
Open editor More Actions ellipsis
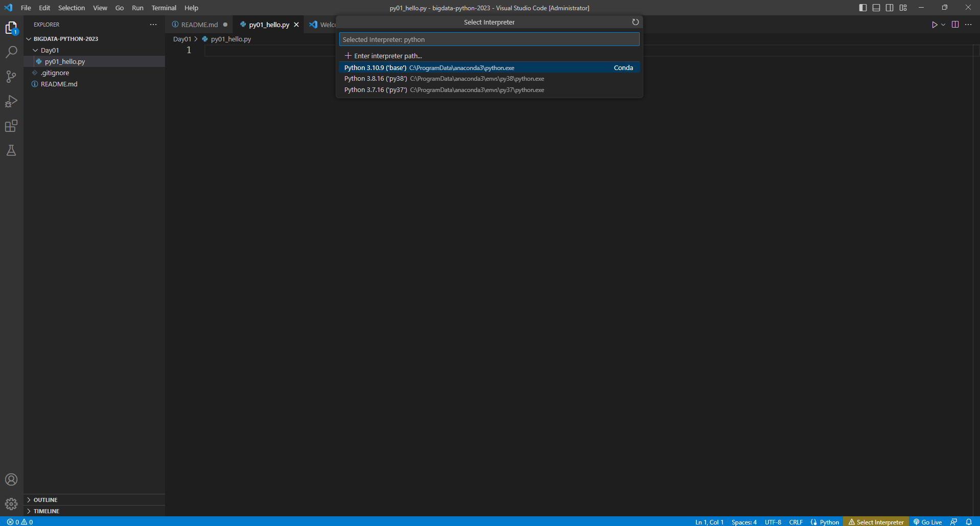(x=968, y=25)
